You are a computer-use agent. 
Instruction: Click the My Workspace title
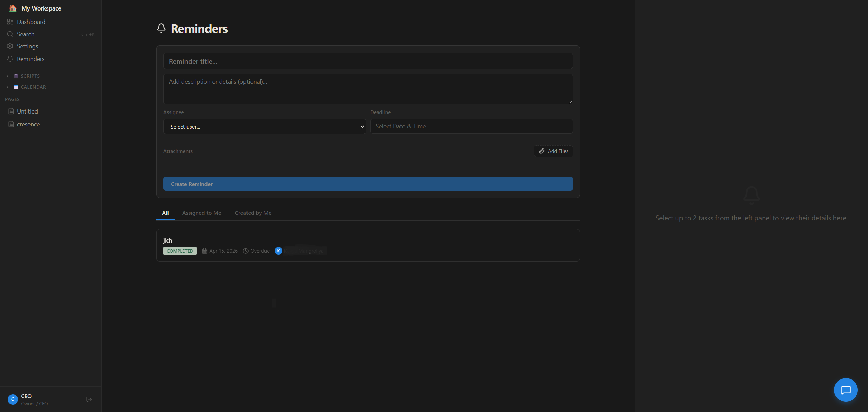[41, 8]
